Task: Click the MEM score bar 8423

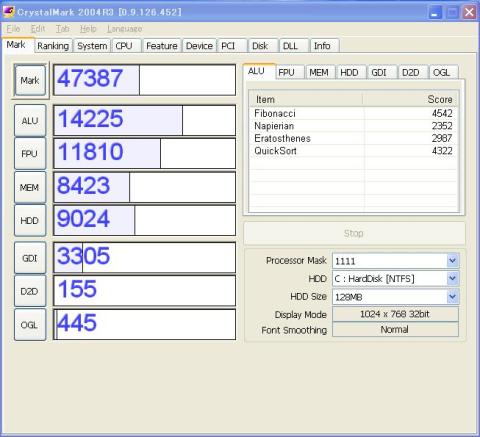Action: point(144,187)
